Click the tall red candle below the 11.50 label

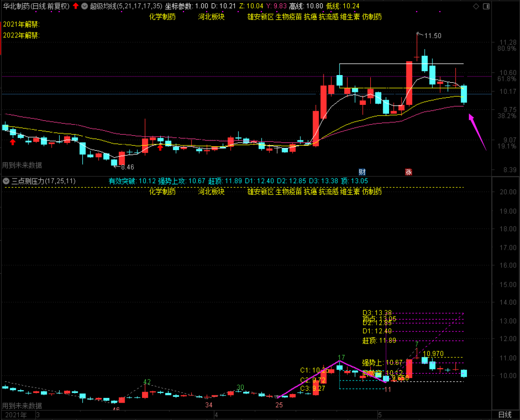409,83
